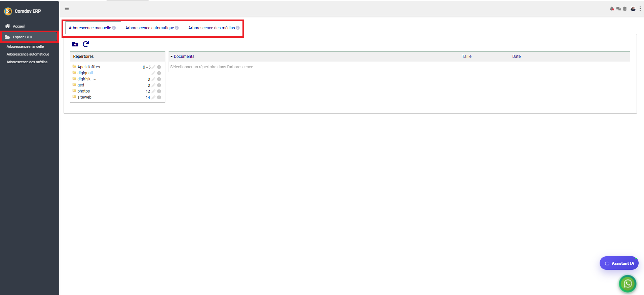Show info for photos folder
The width and height of the screenshot is (644, 295).
pyautogui.click(x=159, y=91)
